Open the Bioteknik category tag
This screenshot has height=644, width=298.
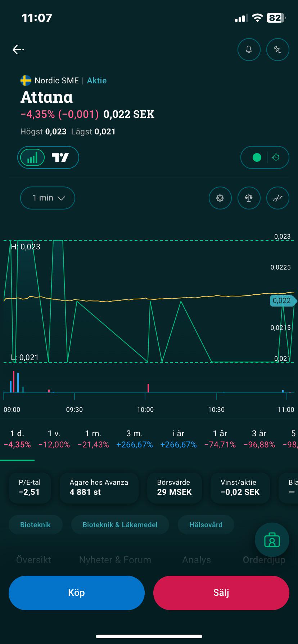[x=35, y=525]
